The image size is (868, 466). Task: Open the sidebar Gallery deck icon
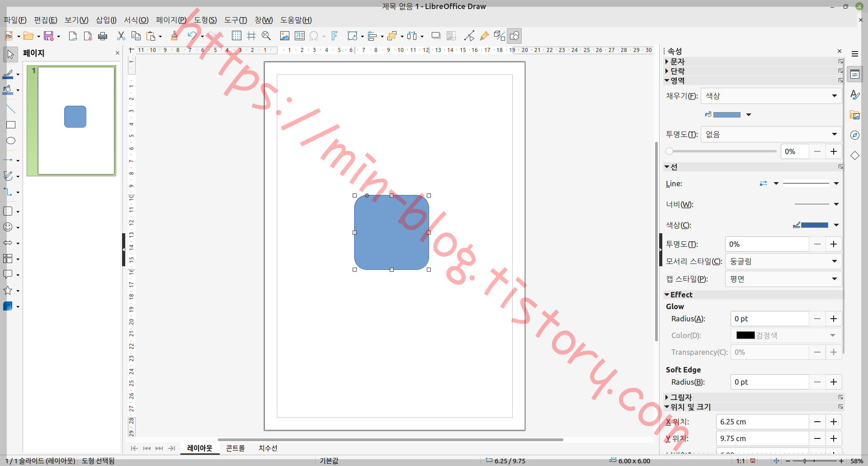855,115
